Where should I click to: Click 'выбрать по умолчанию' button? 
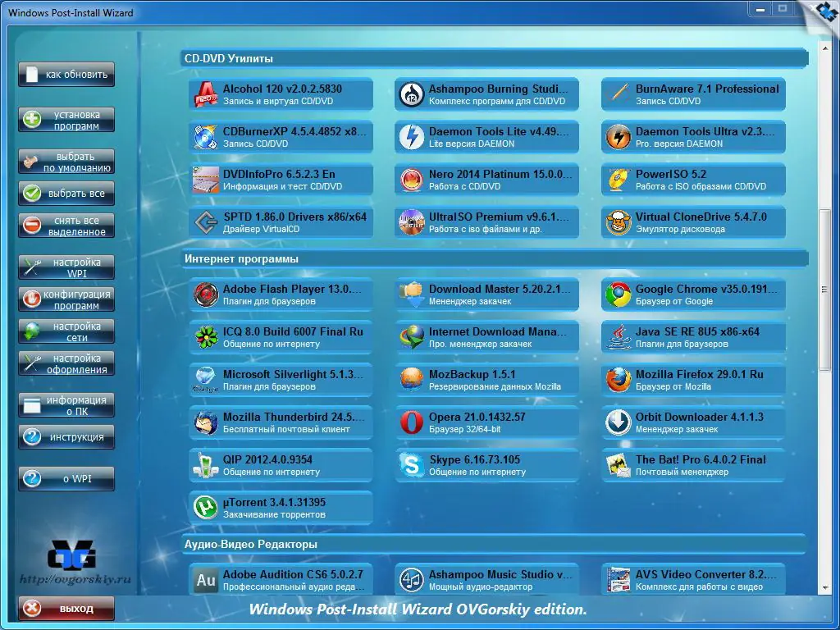66,162
